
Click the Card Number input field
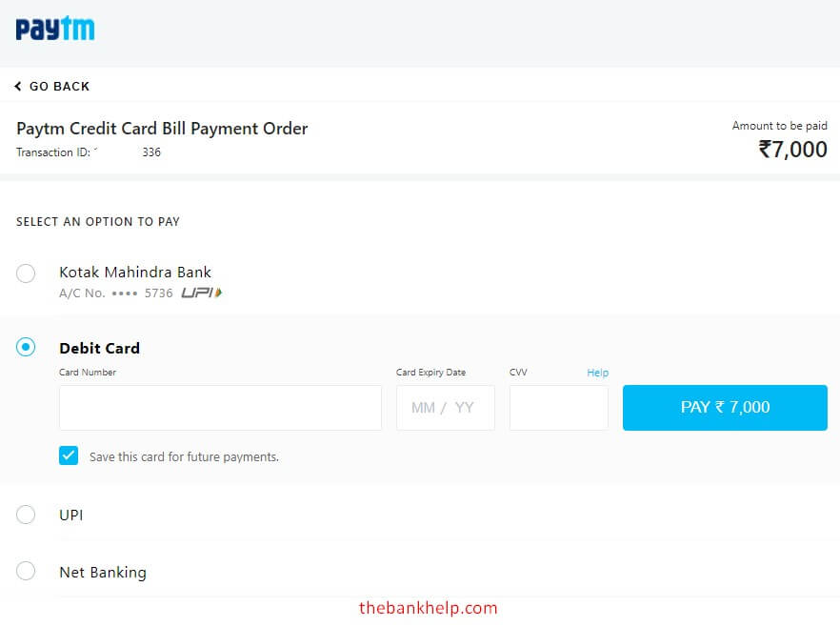click(x=220, y=408)
